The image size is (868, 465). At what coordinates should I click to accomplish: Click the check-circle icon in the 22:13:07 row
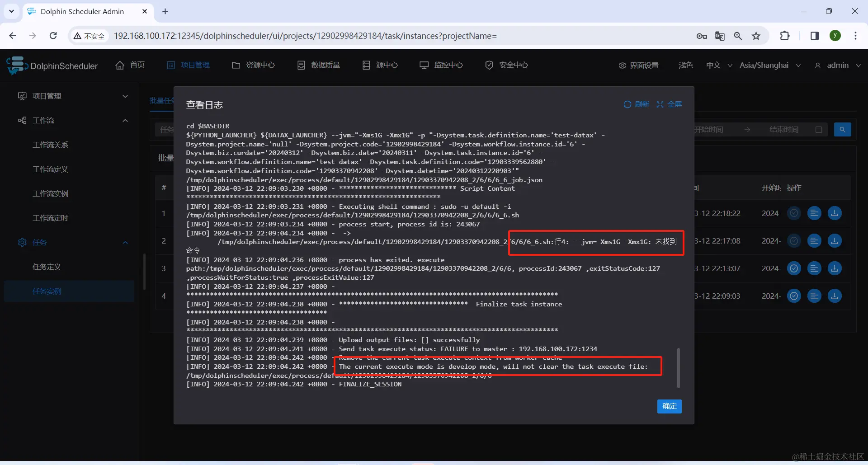(x=794, y=268)
